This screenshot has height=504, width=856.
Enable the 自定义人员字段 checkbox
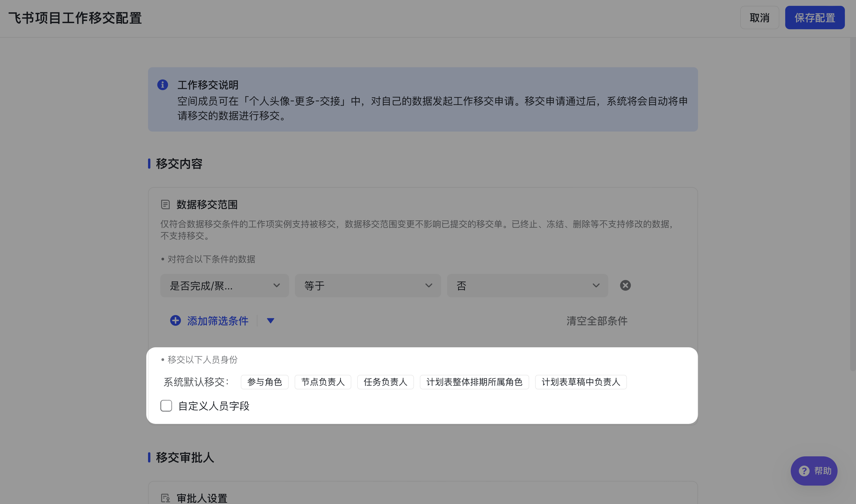(x=166, y=405)
